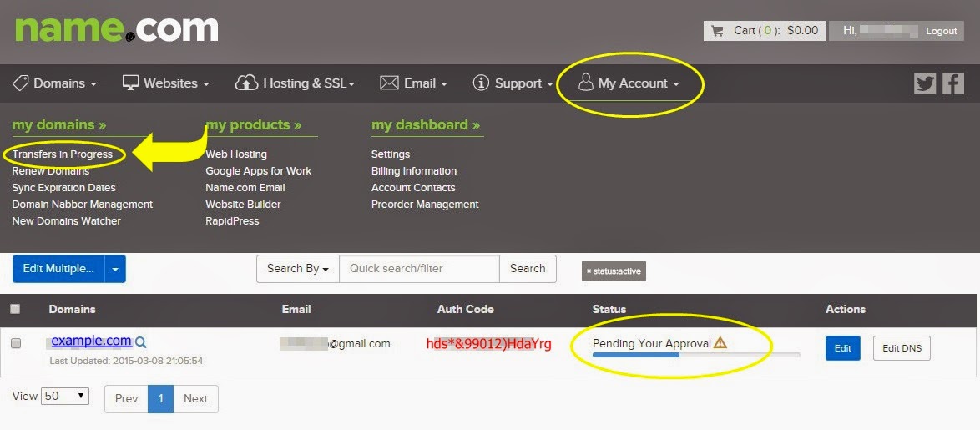Go to Name.com Email

(x=245, y=188)
